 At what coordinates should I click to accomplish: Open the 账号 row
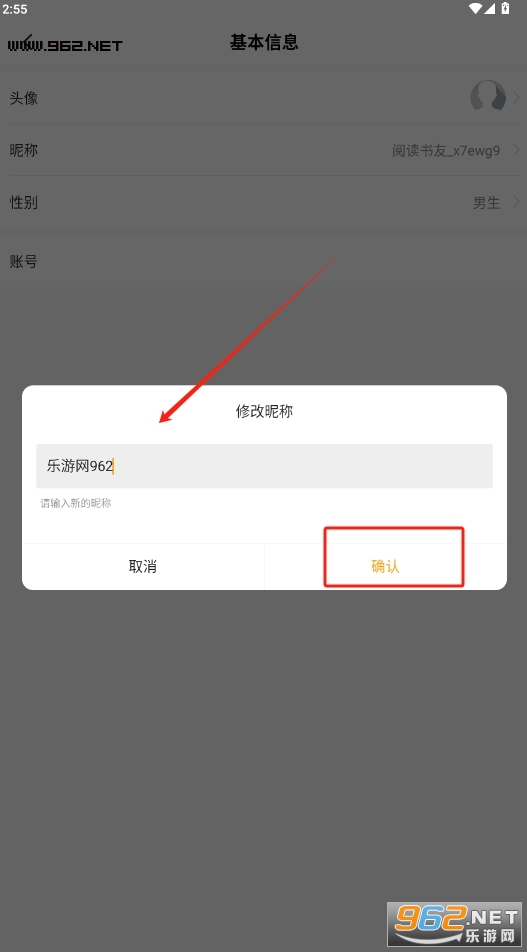tap(264, 262)
